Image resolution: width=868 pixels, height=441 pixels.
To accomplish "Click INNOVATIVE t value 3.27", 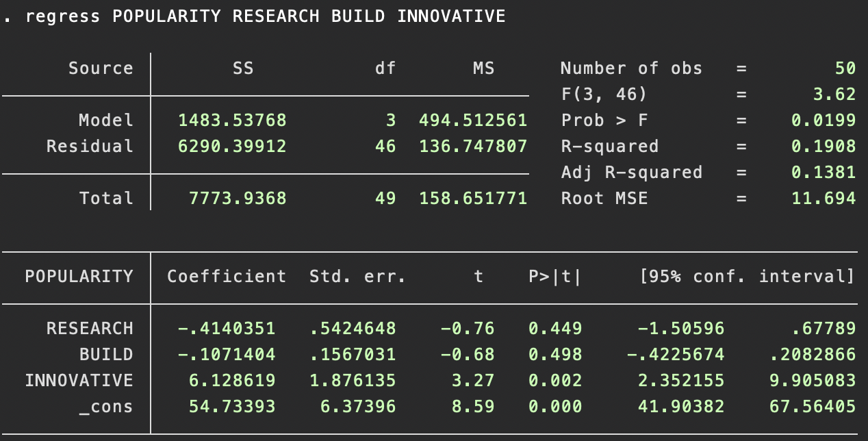I will coord(473,381).
